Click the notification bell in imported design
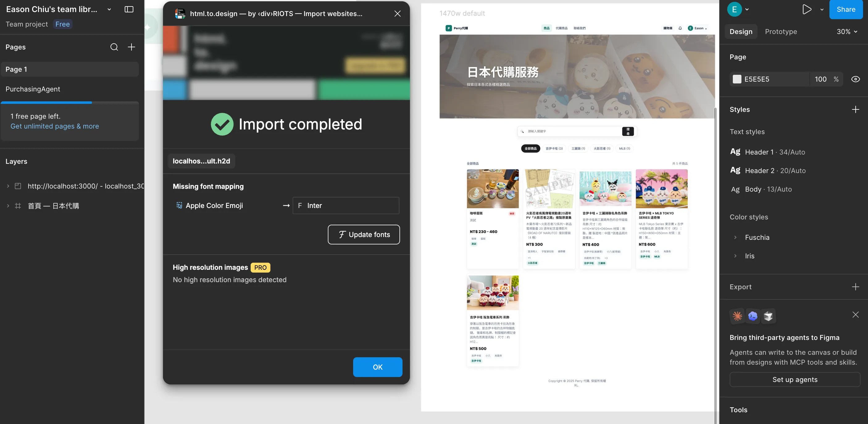This screenshot has height=424, width=868. tap(680, 28)
